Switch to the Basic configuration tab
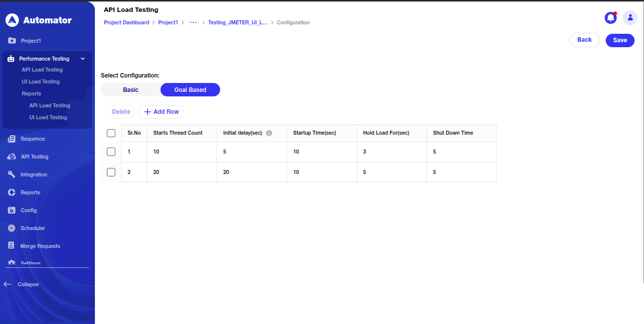This screenshot has height=324, width=644. [131, 90]
